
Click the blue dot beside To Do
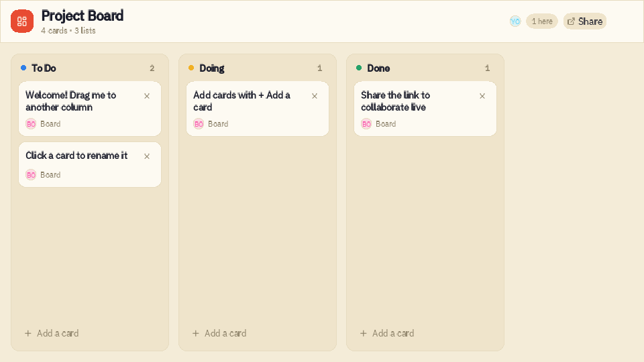[23, 68]
